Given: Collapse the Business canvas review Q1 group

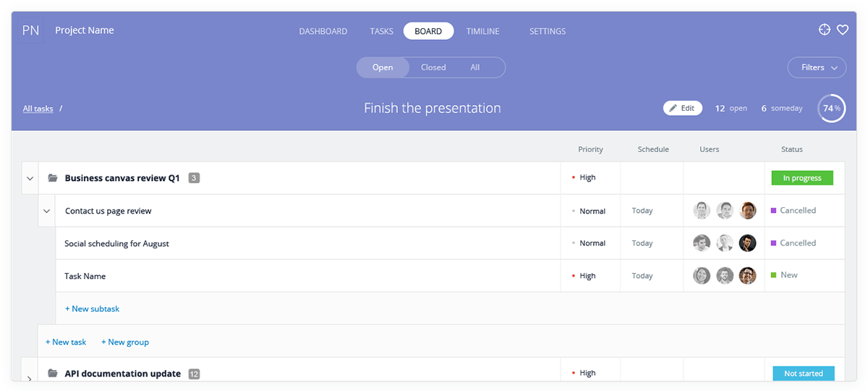Looking at the screenshot, I should coord(30,178).
